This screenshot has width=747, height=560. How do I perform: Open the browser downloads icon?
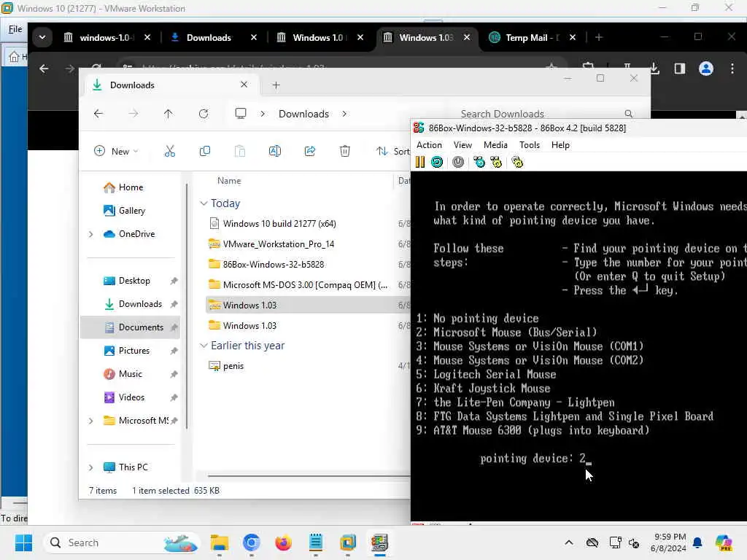point(654,69)
